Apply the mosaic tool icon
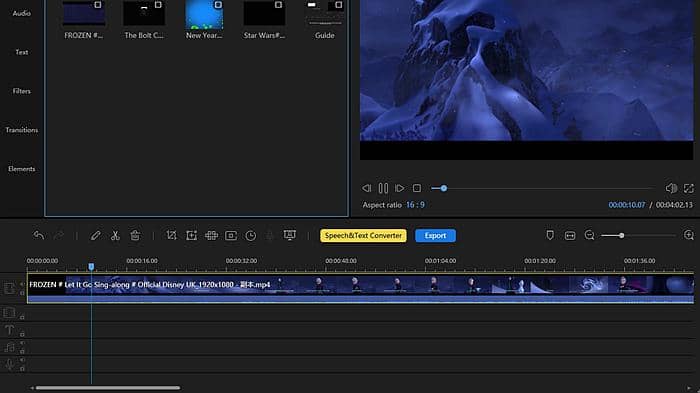Image resolution: width=700 pixels, height=393 pixels. click(x=211, y=235)
